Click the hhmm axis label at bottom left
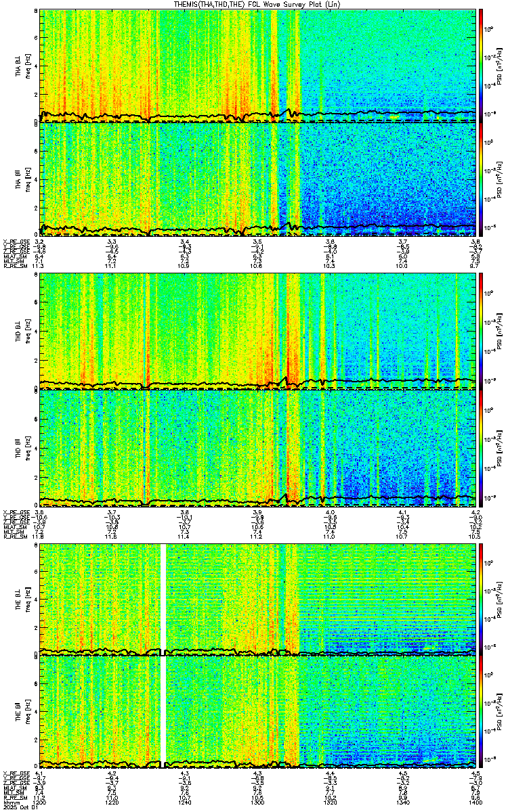Screen dimensions: 508x812 tap(9, 803)
